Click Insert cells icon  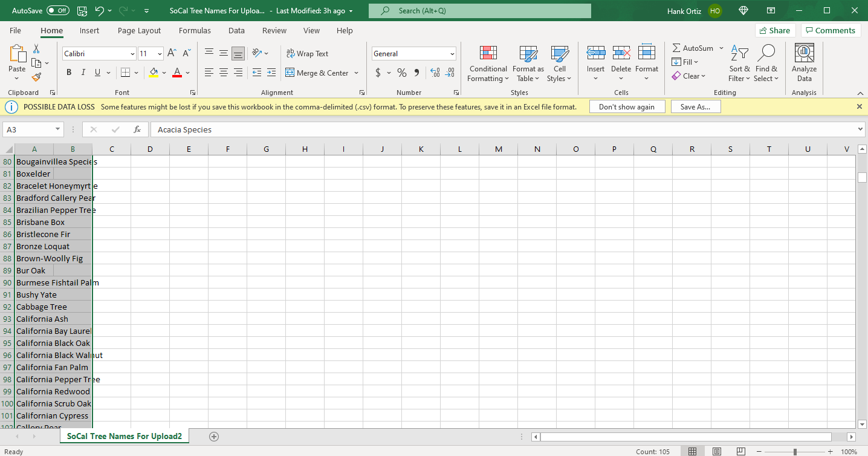595,53
